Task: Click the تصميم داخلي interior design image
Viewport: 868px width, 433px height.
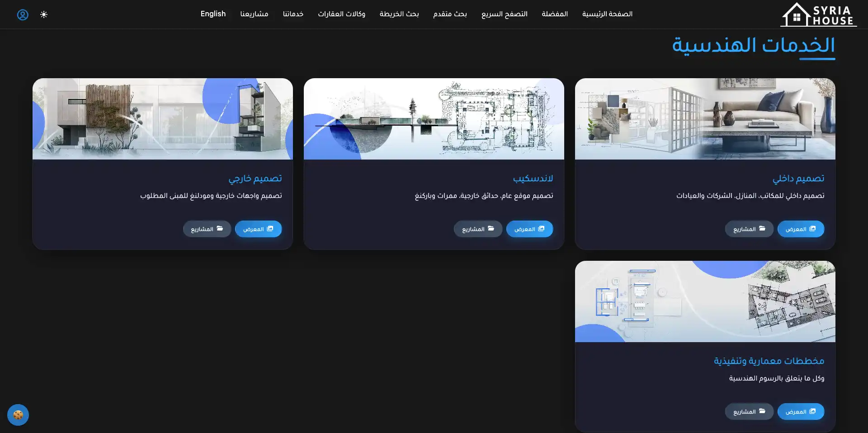Action: (x=705, y=119)
